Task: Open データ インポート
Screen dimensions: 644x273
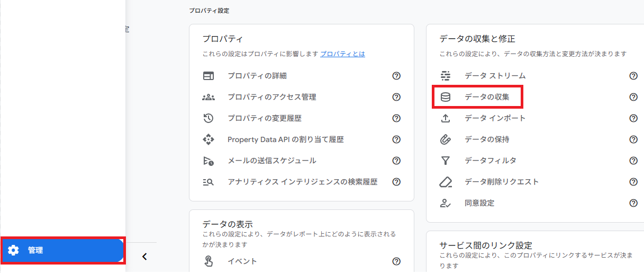Action: click(x=495, y=118)
